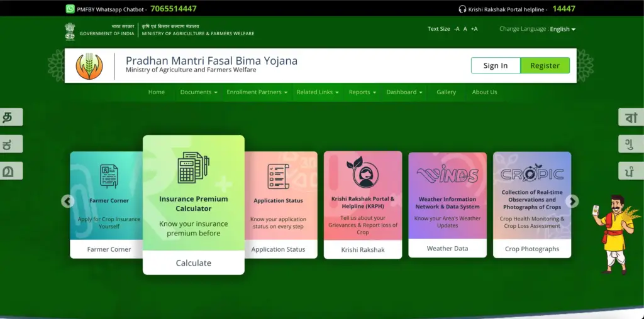Open the Home menu item
Viewport: 644px width, 319px height.
pos(157,92)
